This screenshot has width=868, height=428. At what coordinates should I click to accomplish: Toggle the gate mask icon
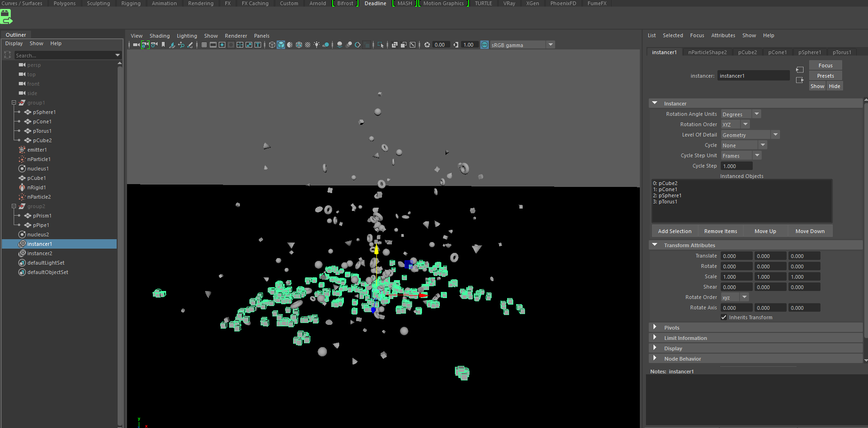coord(231,45)
